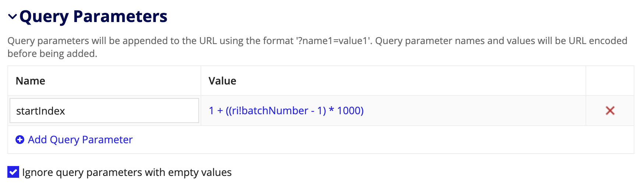The image size is (644, 191).
Task: Click the Add Query Parameter link text
Action: tap(80, 140)
